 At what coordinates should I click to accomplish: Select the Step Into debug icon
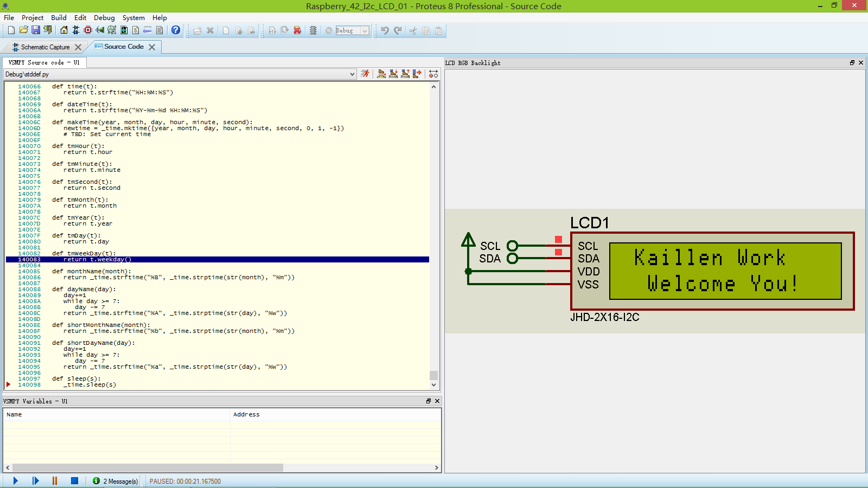394,74
